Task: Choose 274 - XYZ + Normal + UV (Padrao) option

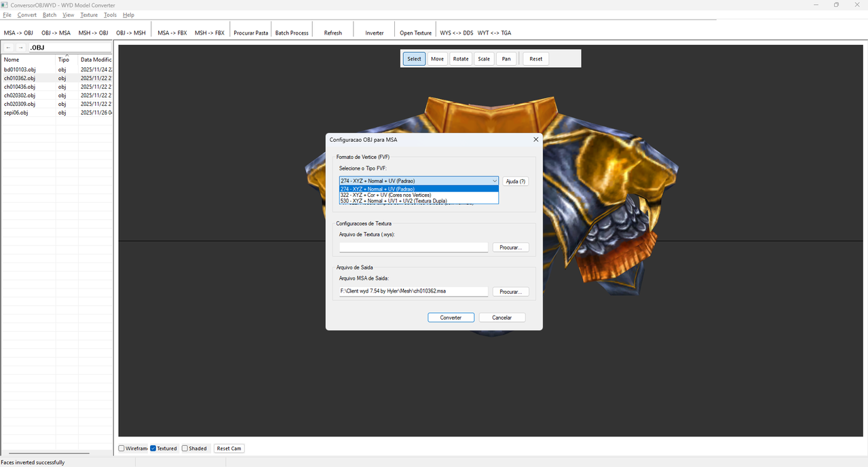Action: pyautogui.click(x=419, y=189)
